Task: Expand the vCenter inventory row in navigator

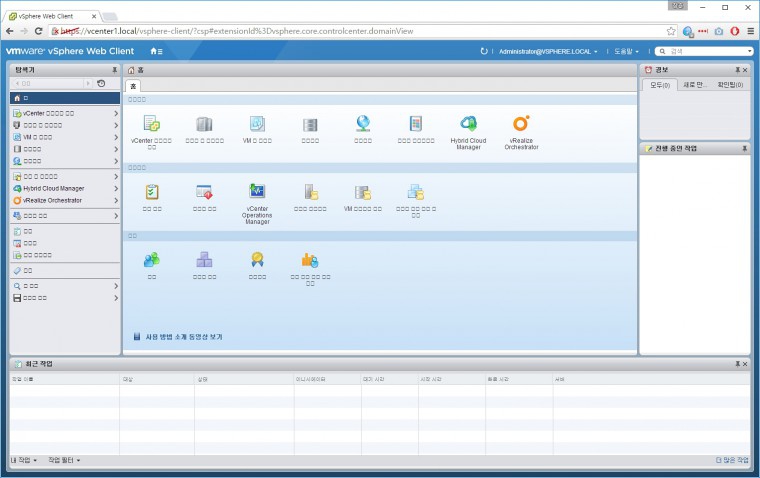Action: (116, 113)
